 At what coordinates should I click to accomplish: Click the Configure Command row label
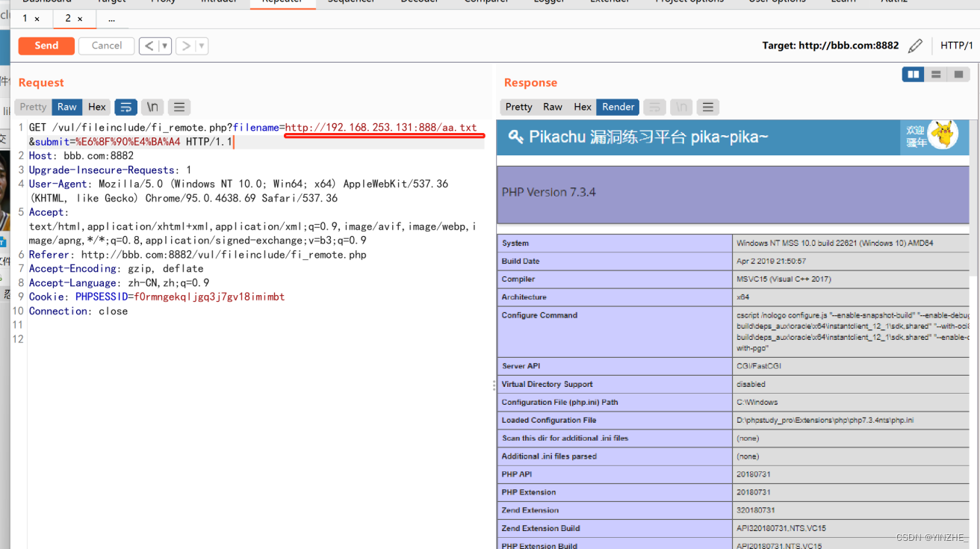click(539, 315)
